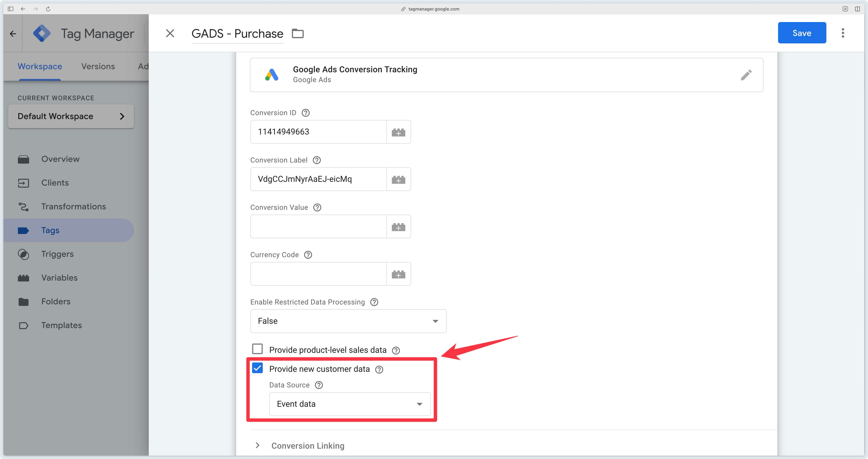
Task: Edit the tag name GADS - Purchase
Action: [237, 33]
